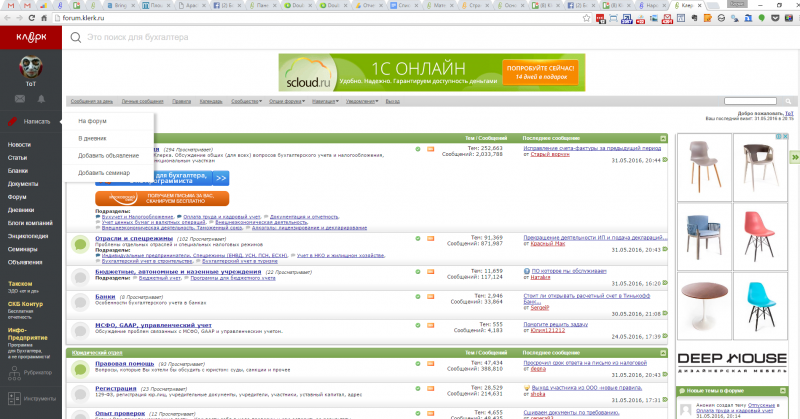800x419 pixels.
Task: Click the red pencil icon next to Написать
Action: 13,121
